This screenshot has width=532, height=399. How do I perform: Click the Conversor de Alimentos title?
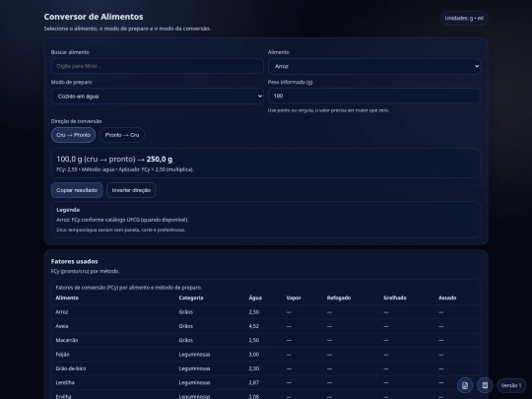pyautogui.click(x=94, y=17)
